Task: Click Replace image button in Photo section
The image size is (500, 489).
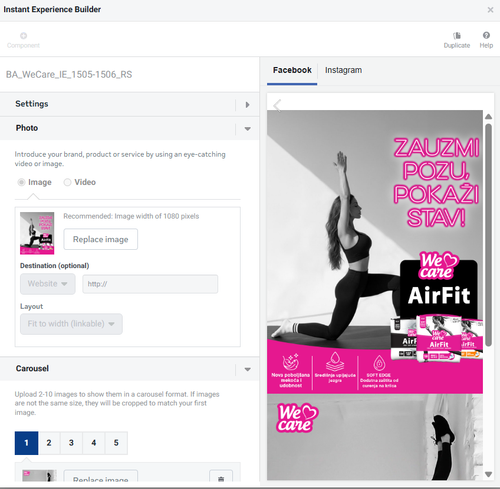Action: click(101, 239)
